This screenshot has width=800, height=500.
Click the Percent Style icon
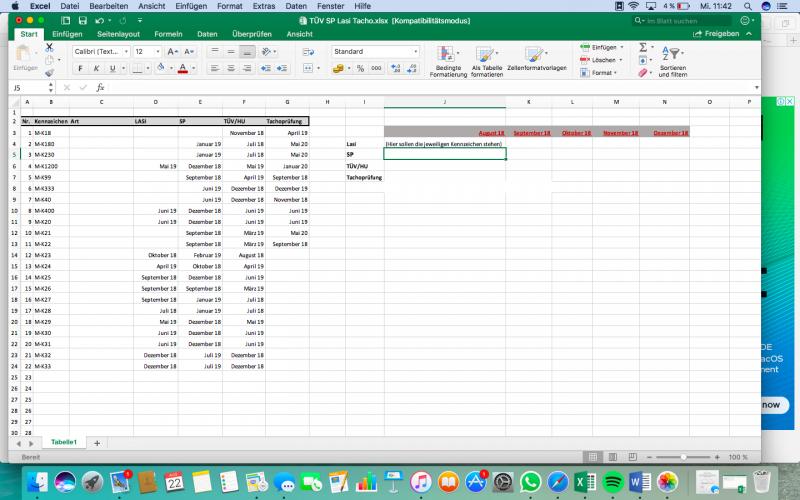click(360, 68)
